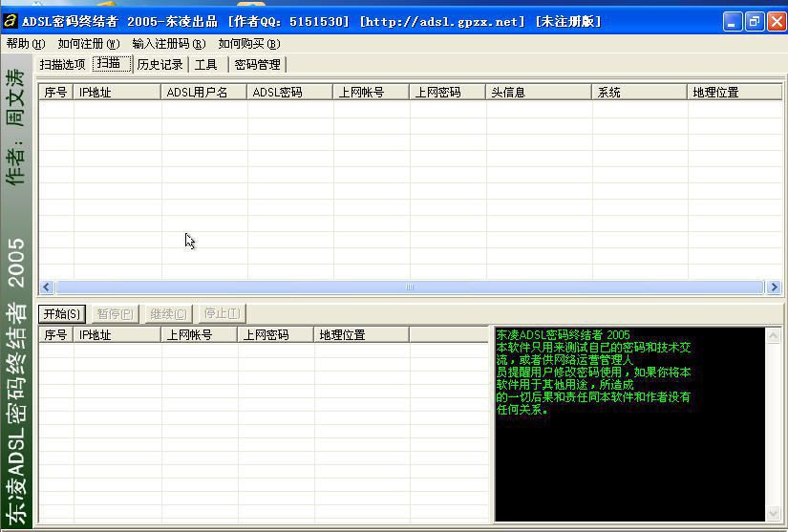Click upper table 地理位置 column header
The height and width of the screenshot is (532, 788).
(x=735, y=93)
